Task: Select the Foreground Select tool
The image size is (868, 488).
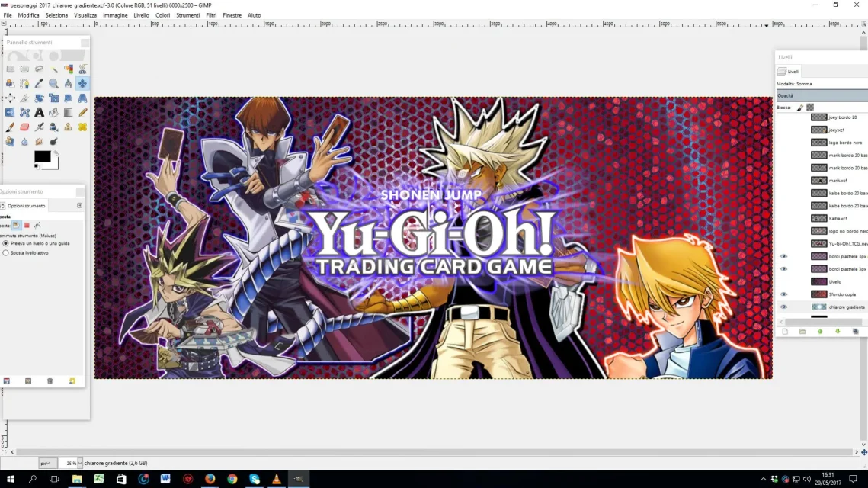Action: click(11, 84)
